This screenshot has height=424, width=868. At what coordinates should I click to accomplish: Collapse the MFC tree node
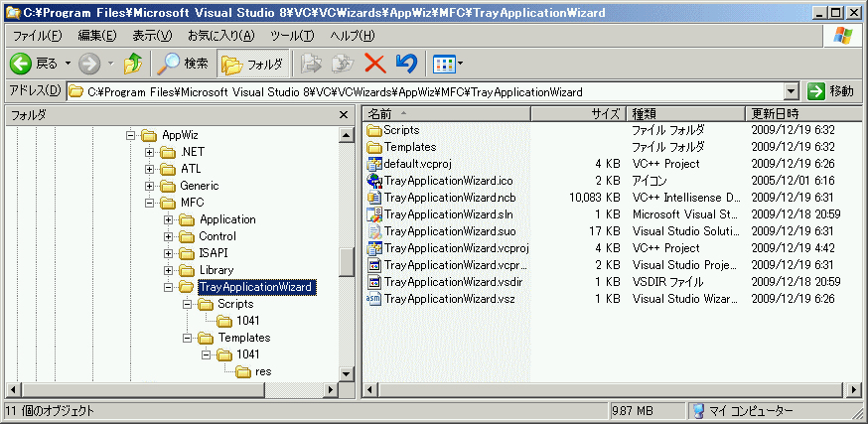(x=149, y=203)
